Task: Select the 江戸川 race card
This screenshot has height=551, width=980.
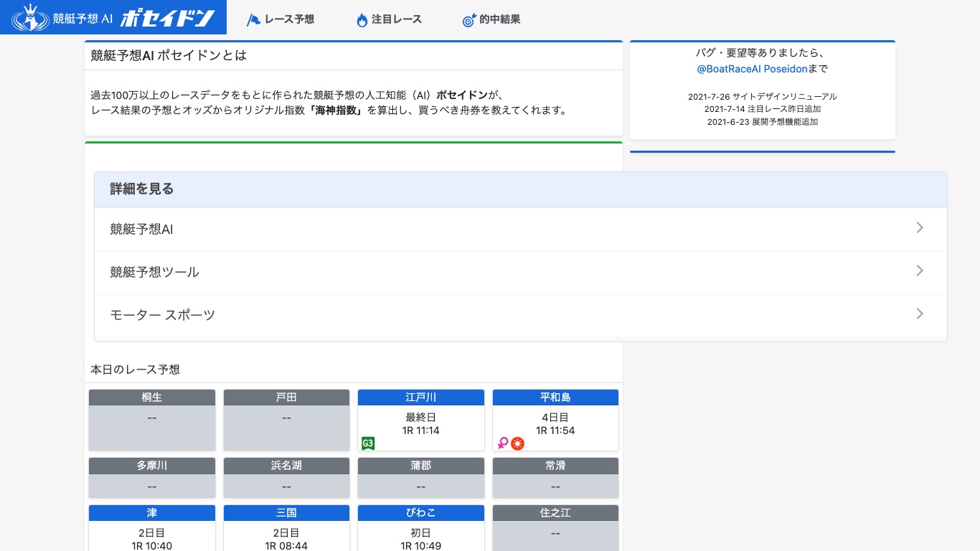Action: coord(421,420)
